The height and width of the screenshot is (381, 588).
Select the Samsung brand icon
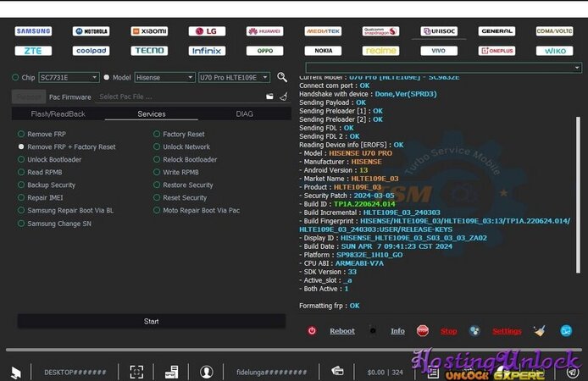[x=33, y=31]
